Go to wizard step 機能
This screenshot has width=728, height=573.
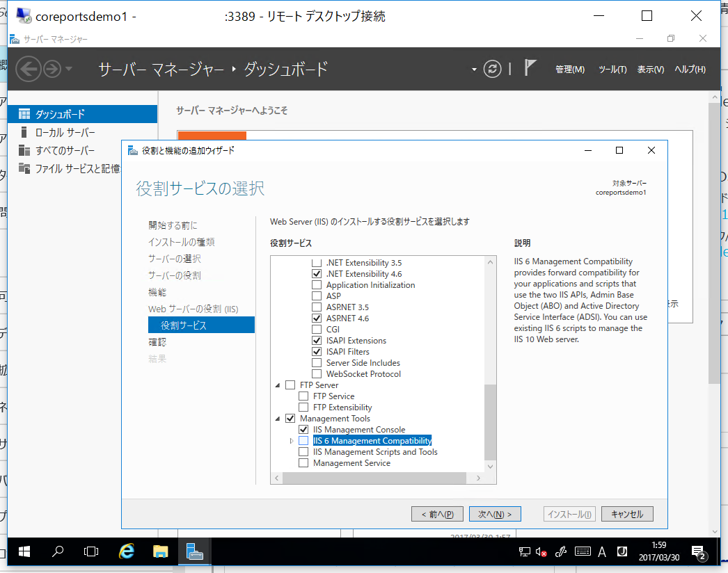[x=157, y=292]
